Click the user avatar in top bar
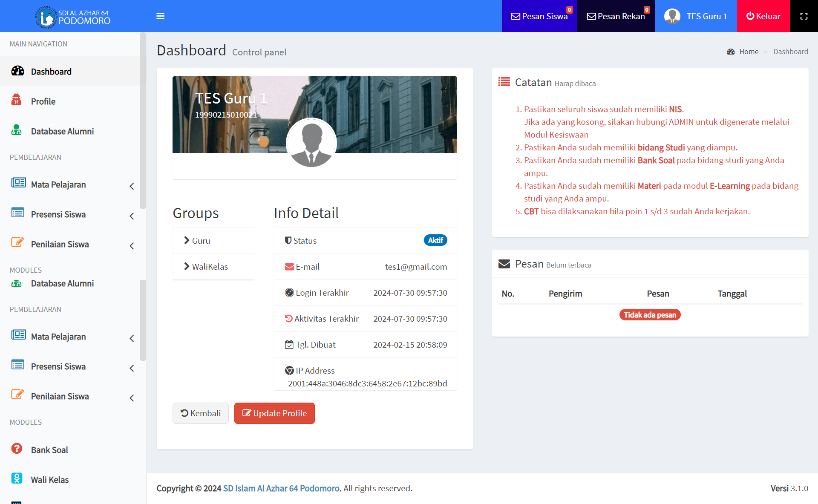818x504 pixels. pyautogui.click(x=672, y=16)
